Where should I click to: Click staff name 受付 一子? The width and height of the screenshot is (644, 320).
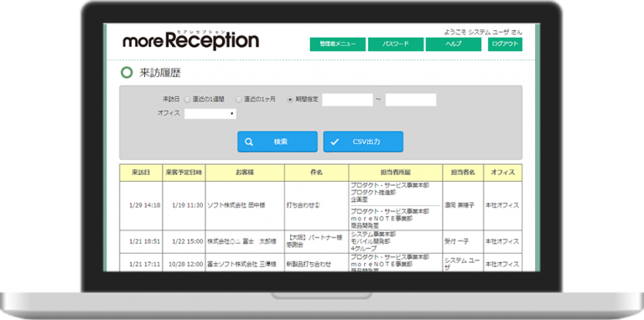tap(456, 241)
